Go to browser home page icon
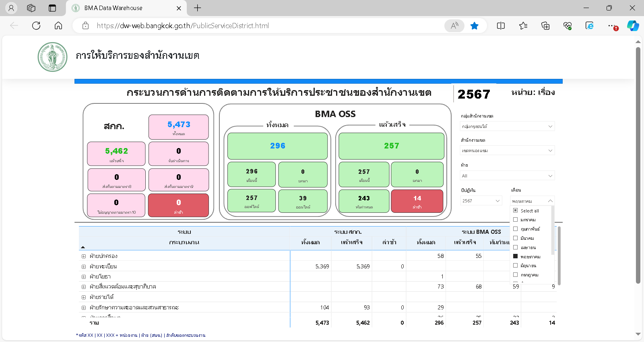644x342 pixels. pyautogui.click(x=58, y=26)
